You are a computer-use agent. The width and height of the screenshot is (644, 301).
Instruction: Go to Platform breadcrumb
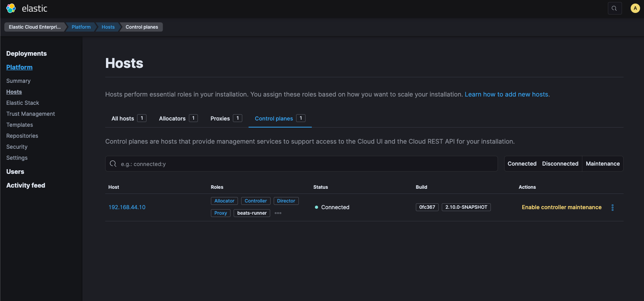tap(81, 27)
